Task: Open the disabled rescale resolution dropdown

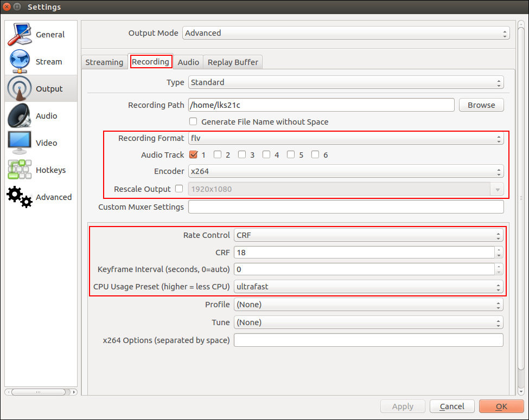Action: tap(346, 189)
